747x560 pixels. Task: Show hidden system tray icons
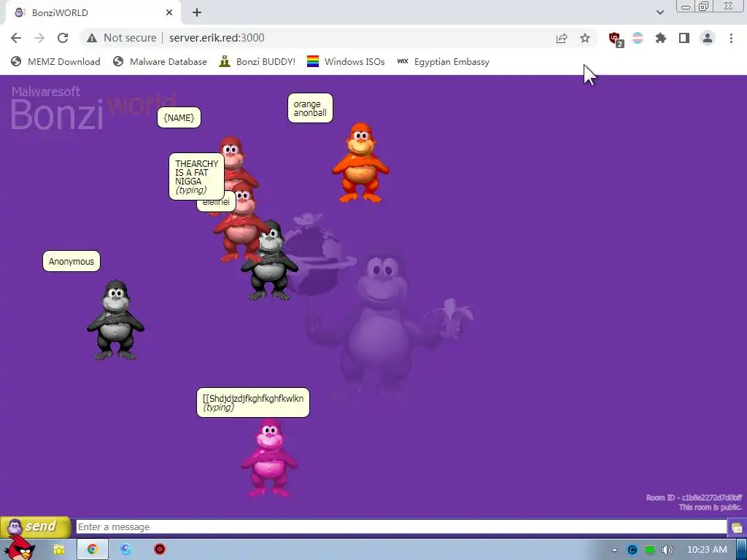click(x=614, y=551)
